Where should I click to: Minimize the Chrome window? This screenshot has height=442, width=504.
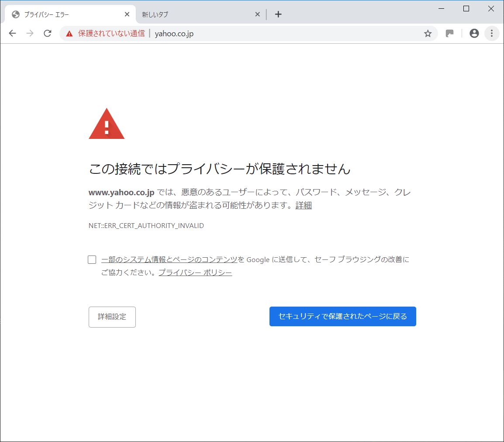tap(441, 9)
